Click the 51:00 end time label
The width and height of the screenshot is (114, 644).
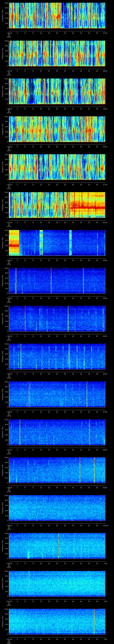coord(105,184)
